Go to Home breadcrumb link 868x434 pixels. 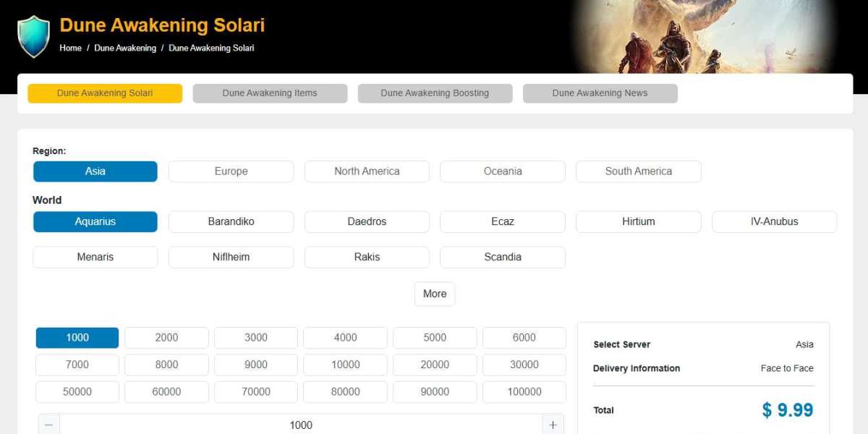pos(70,48)
